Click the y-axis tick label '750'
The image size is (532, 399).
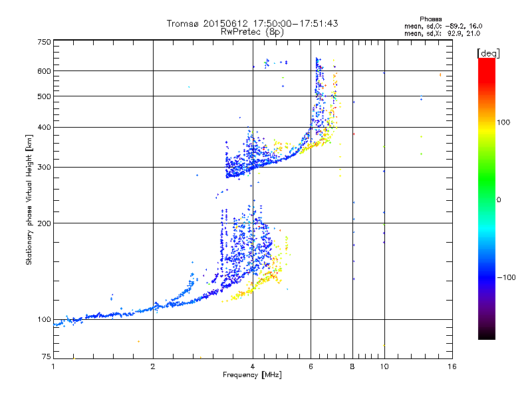44,42
